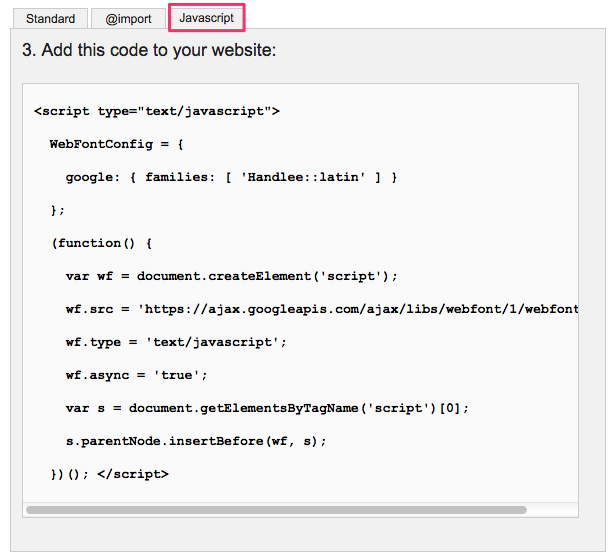Click the wf.type = 'text/javascript' line
Screen dimensions: 611x560
click(176, 342)
